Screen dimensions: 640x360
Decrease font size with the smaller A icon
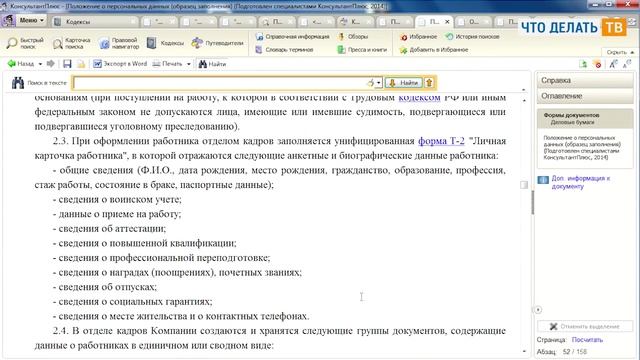pyautogui.click(x=627, y=64)
